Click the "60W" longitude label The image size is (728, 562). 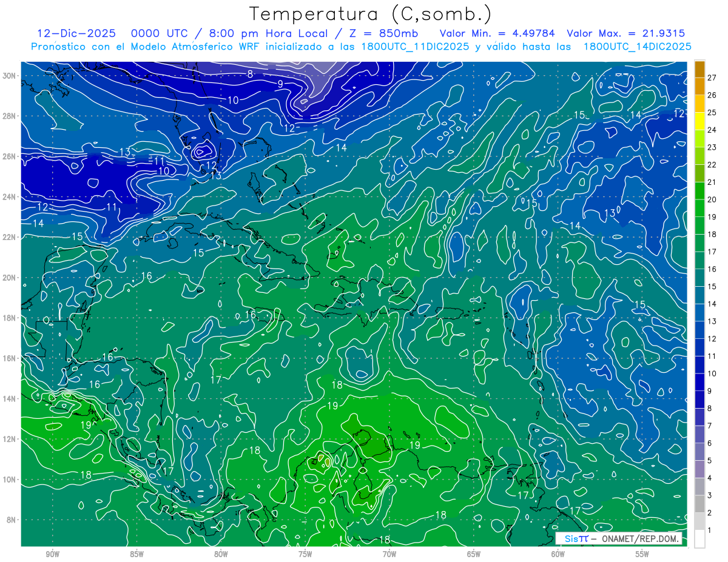point(558,554)
